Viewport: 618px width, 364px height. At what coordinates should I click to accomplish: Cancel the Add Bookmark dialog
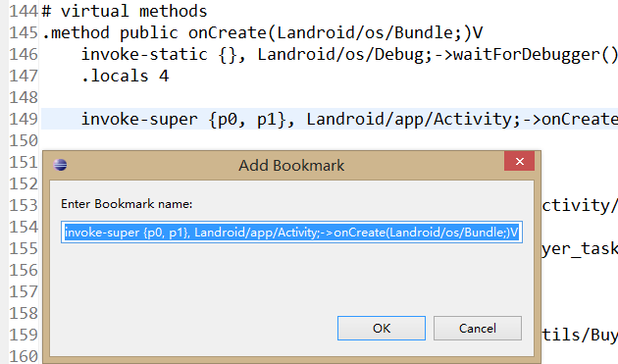tap(478, 328)
